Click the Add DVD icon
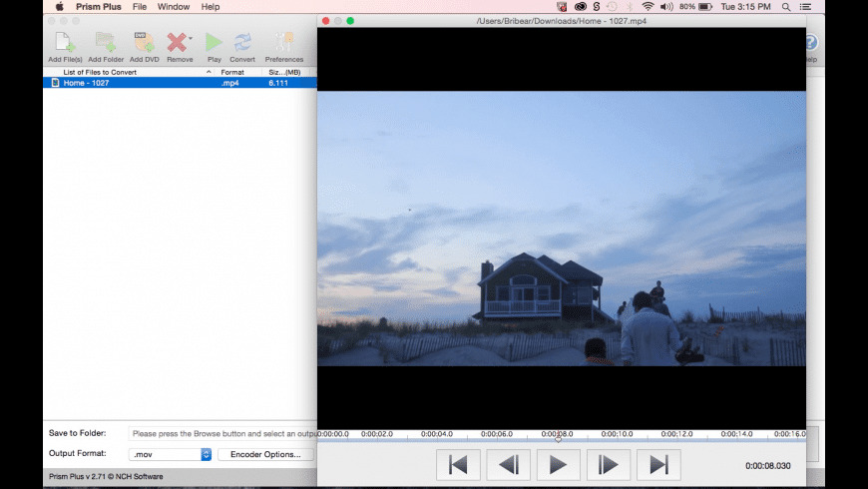This screenshot has height=489, width=868. point(144,43)
